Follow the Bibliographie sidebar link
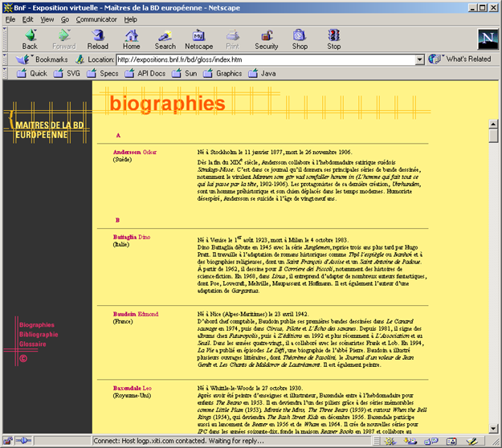Viewport: 502px width, 448px height. point(39,334)
